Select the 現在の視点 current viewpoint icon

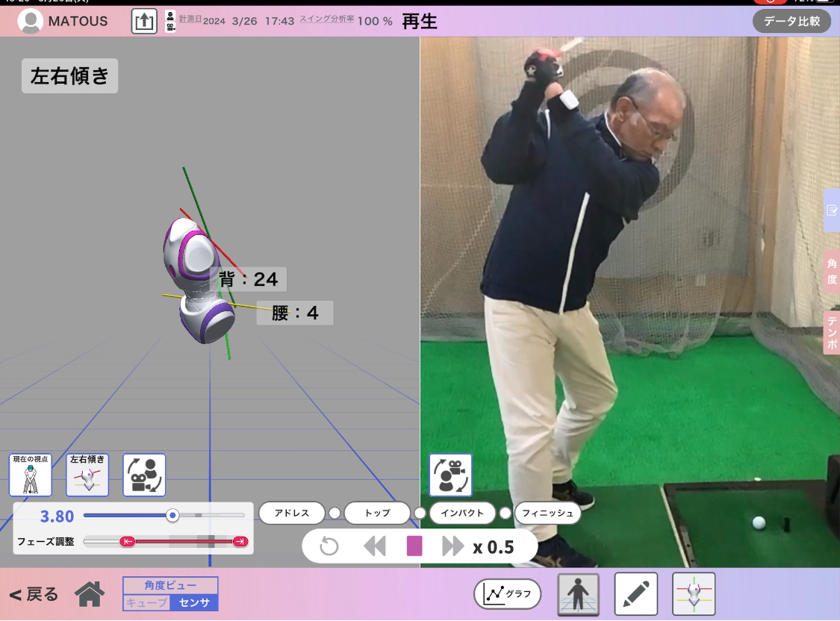31,475
